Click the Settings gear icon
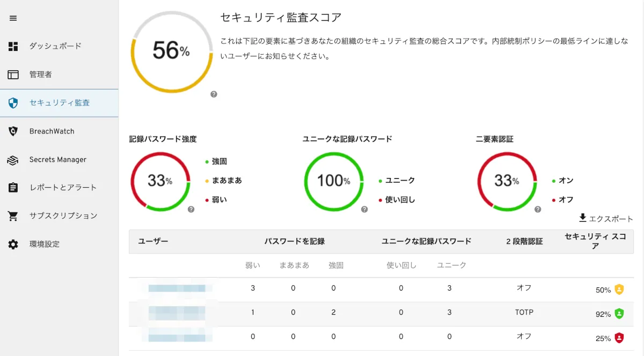The image size is (644, 356). pos(13,244)
